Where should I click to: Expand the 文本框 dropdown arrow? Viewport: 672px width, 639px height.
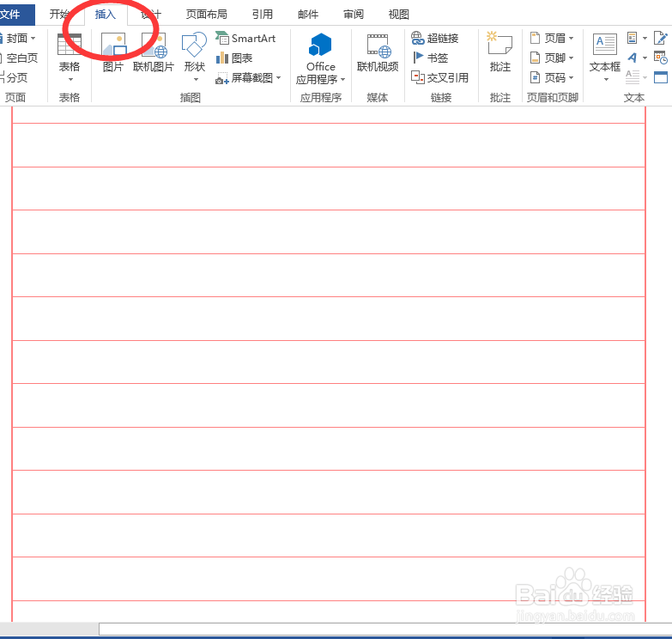coord(606,80)
